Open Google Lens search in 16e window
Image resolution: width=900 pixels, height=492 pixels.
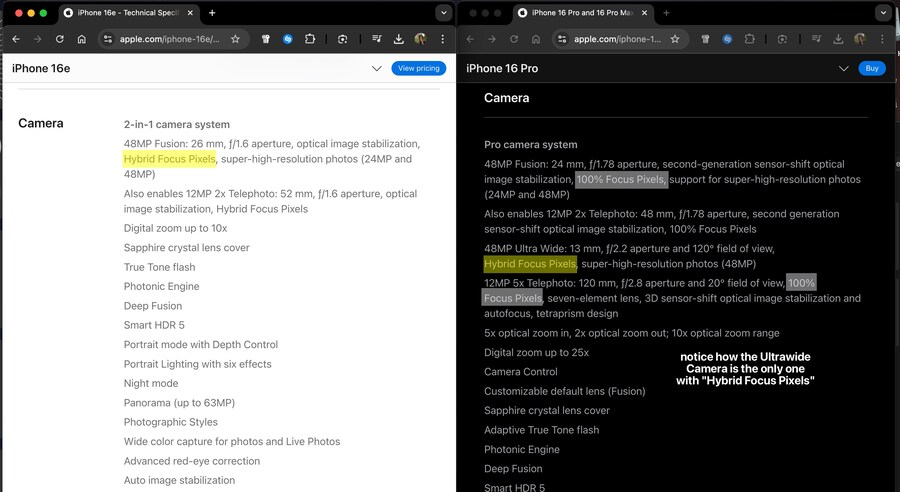coord(343,39)
